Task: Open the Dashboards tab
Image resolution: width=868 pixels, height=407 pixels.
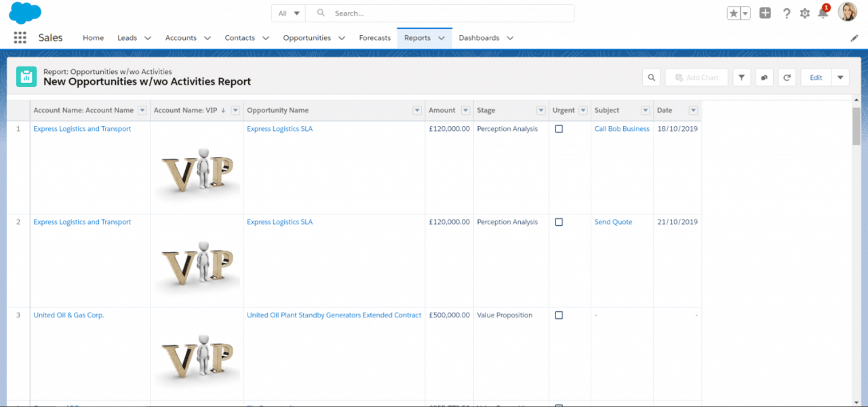Action: [x=479, y=37]
